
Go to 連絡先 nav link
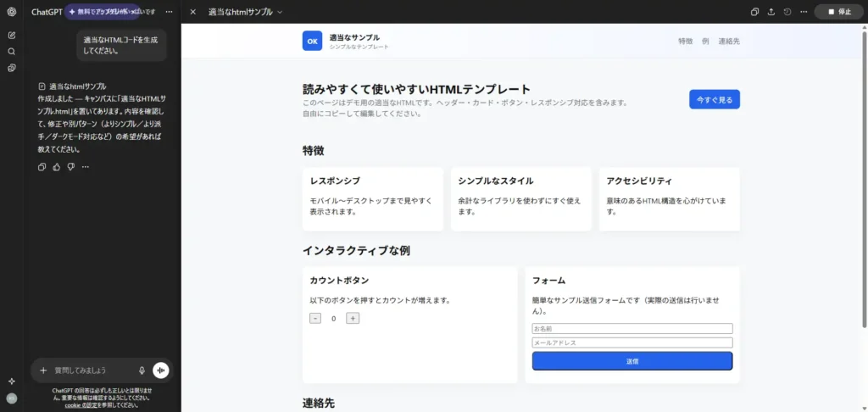pyautogui.click(x=729, y=41)
